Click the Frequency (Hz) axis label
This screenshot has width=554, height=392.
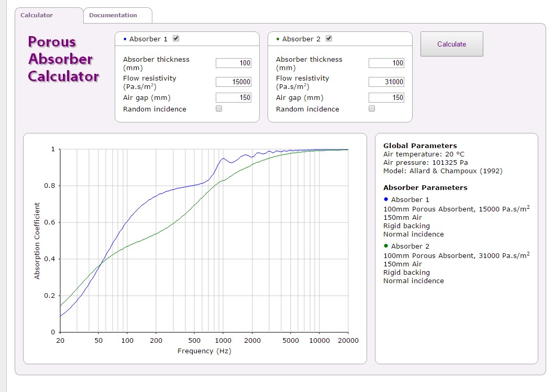click(204, 351)
